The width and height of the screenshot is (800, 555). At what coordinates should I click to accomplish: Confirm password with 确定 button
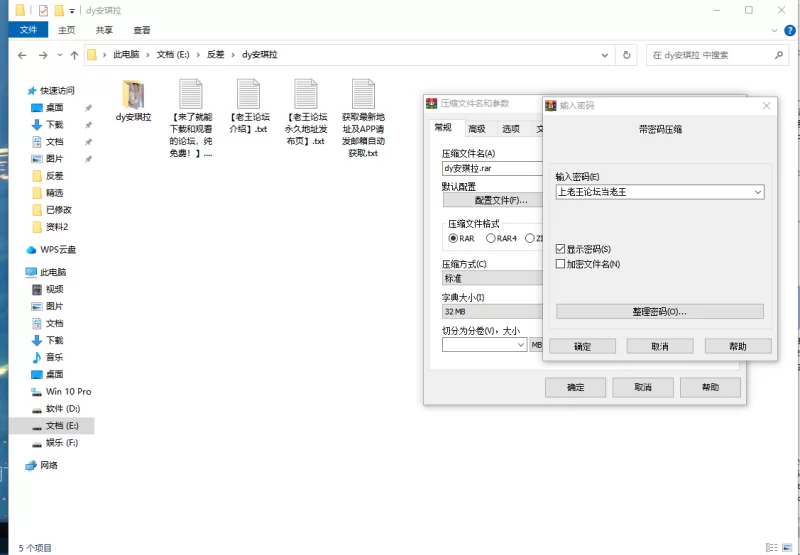pyautogui.click(x=583, y=346)
